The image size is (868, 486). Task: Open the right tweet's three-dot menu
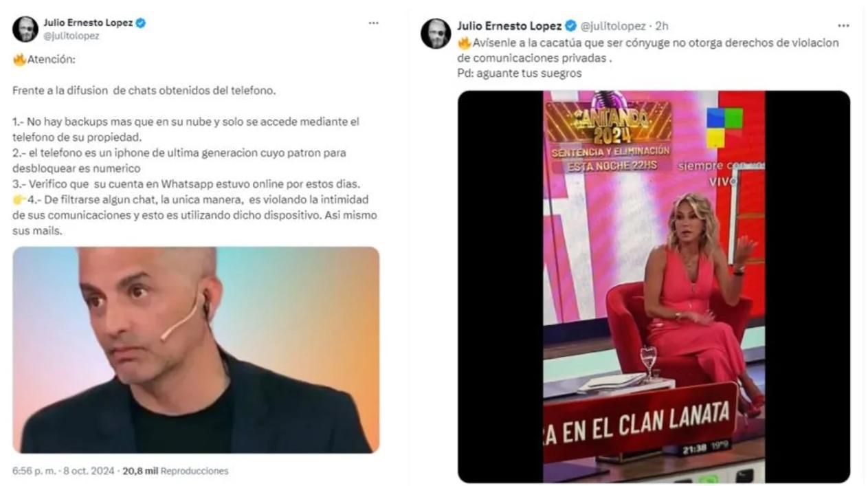coord(843,26)
